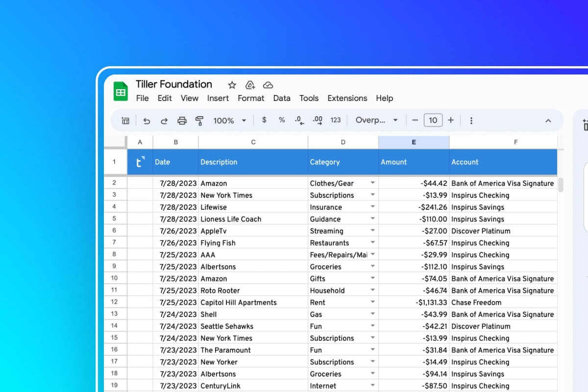The height and width of the screenshot is (392, 588).
Task: Select the -$241.26 amount cell
Action: click(414, 207)
